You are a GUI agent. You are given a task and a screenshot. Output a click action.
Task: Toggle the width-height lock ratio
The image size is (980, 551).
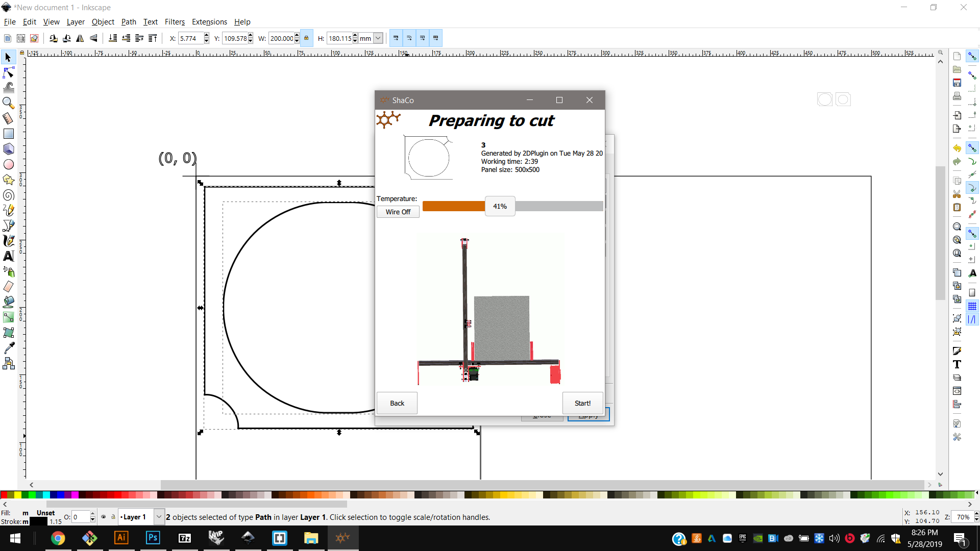[306, 38]
